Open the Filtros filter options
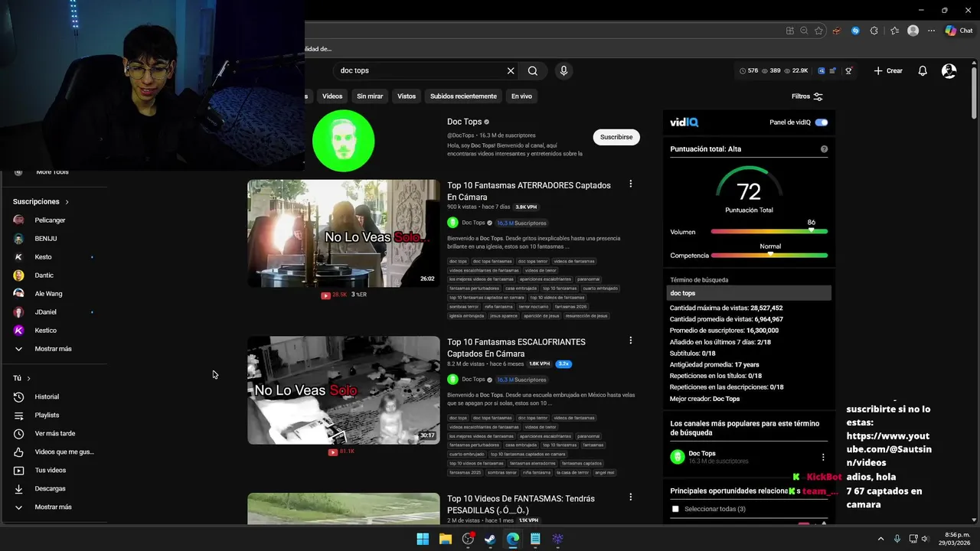 (x=807, y=96)
